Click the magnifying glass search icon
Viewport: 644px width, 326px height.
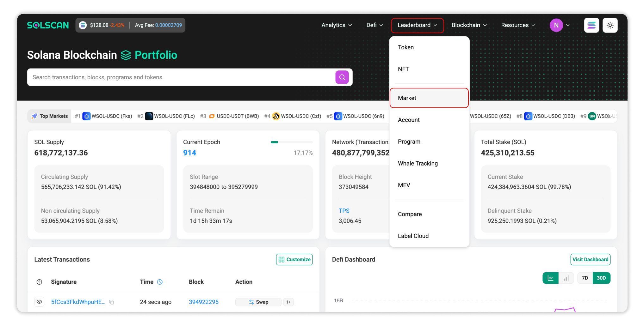[x=342, y=77]
